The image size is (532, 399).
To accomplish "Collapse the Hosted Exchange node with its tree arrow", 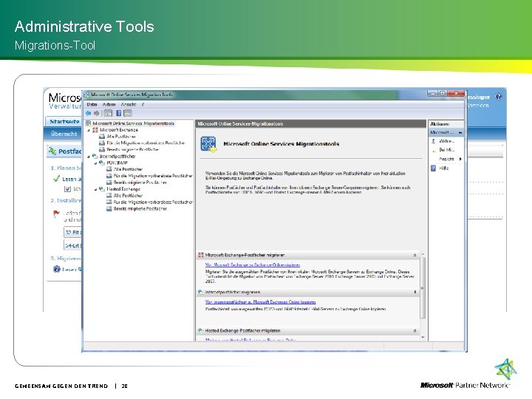I will coord(95,190).
